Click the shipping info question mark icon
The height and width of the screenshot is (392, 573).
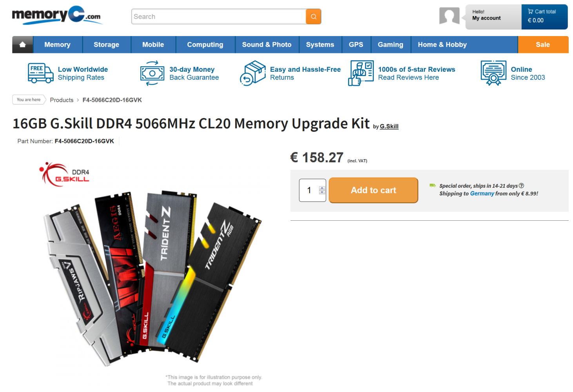pos(521,186)
